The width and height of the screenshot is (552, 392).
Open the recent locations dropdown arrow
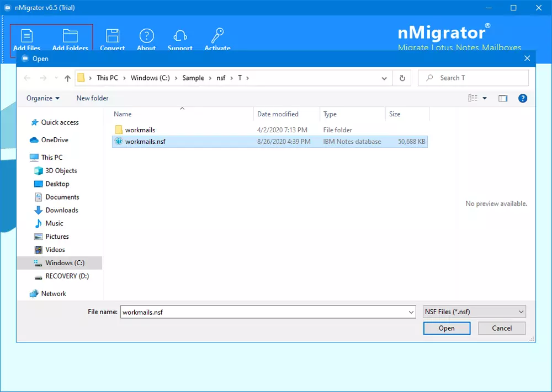click(56, 78)
